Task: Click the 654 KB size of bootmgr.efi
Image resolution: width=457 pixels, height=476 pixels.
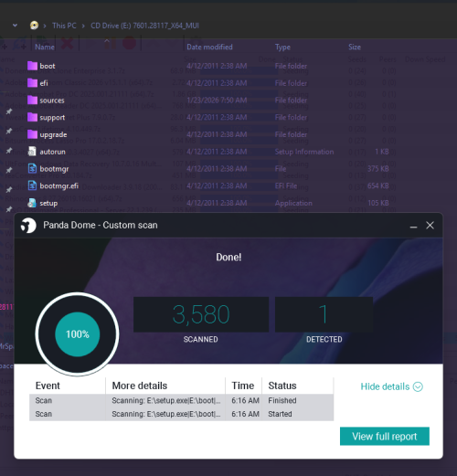Action: 378,185
